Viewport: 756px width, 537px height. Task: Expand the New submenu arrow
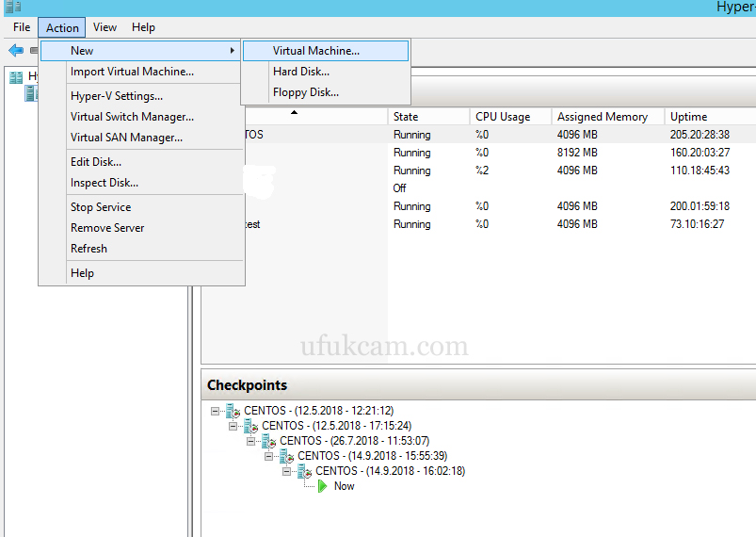[x=233, y=50]
